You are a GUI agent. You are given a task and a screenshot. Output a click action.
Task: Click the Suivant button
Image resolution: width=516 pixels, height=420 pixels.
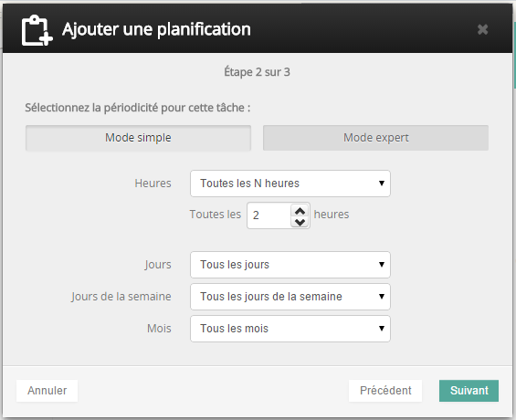pyautogui.click(x=469, y=391)
